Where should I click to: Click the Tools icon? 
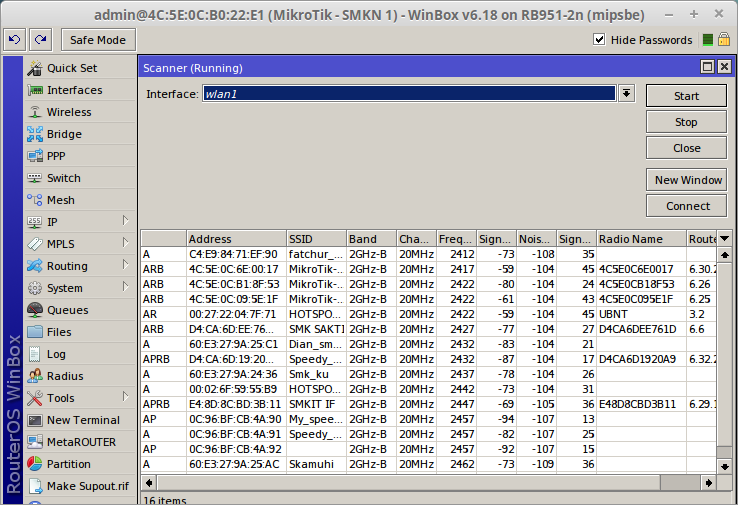[x=35, y=398]
